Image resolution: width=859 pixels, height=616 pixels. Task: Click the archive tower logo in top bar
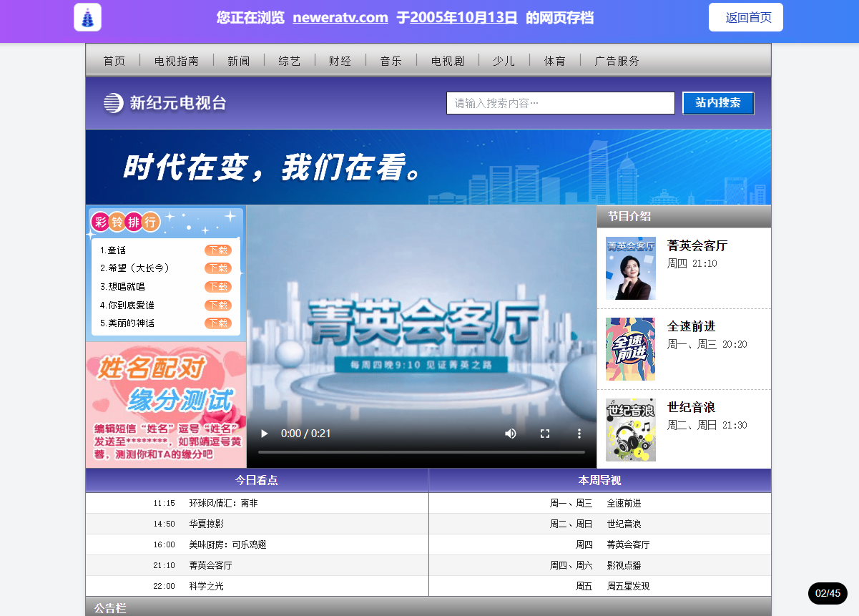click(87, 16)
